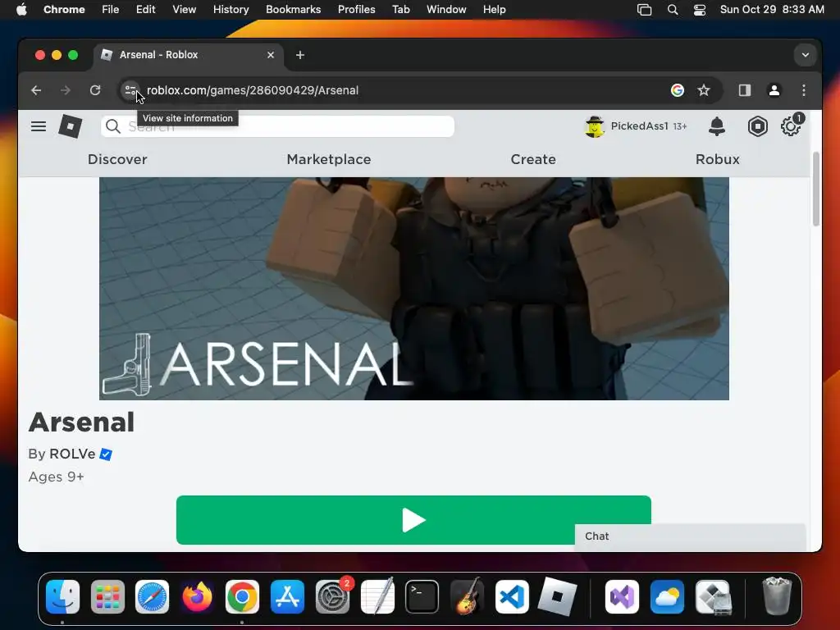This screenshot has width=840, height=630.
Task: Launch Firefox from the Dock
Action: pos(197,597)
